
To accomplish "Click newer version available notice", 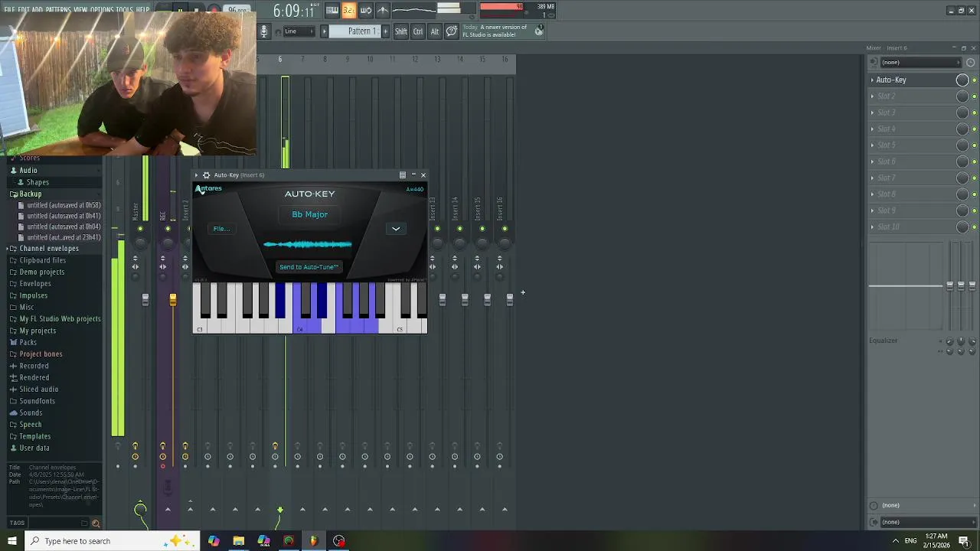I will pos(503,31).
